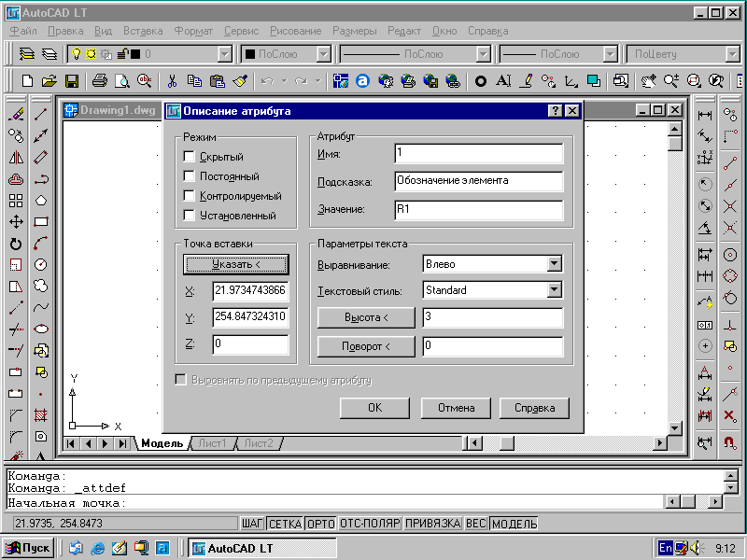747x560 pixels.
Task: Select the Arc drawing tool
Action: (41, 244)
